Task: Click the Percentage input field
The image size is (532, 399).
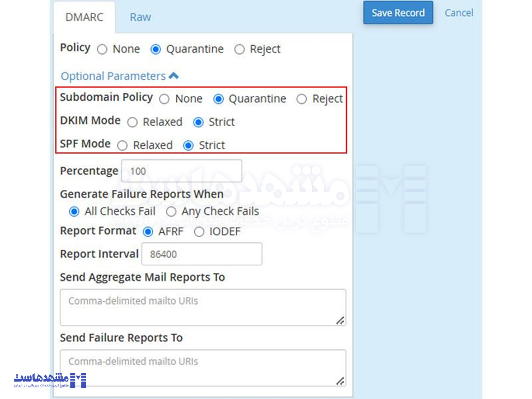Action: (181, 171)
